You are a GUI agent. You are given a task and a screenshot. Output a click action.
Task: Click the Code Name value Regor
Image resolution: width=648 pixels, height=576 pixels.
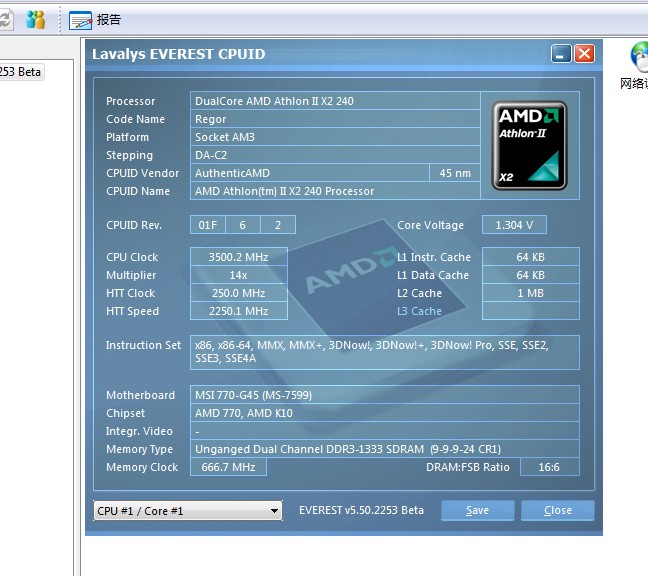[x=335, y=119]
